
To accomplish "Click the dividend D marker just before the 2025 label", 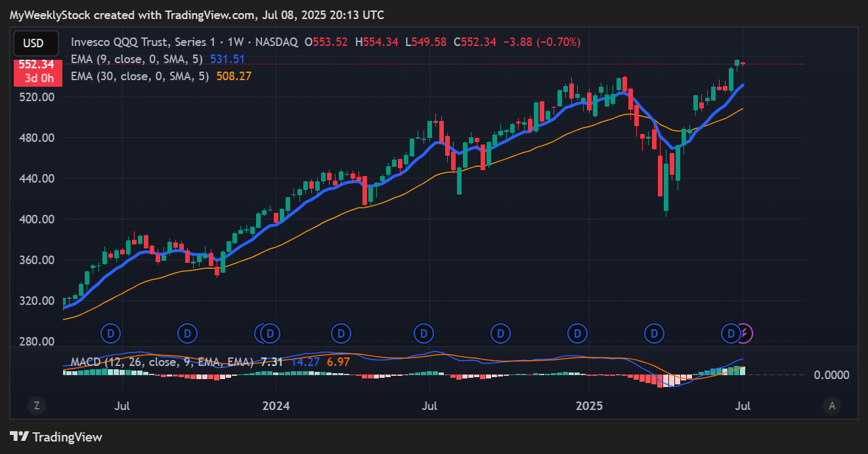I will [577, 333].
